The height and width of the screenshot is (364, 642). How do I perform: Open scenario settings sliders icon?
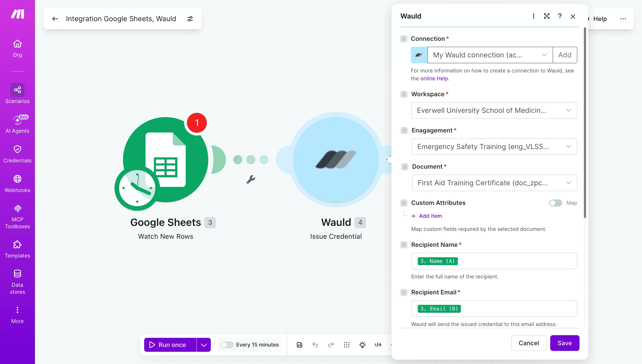pyautogui.click(x=190, y=19)
